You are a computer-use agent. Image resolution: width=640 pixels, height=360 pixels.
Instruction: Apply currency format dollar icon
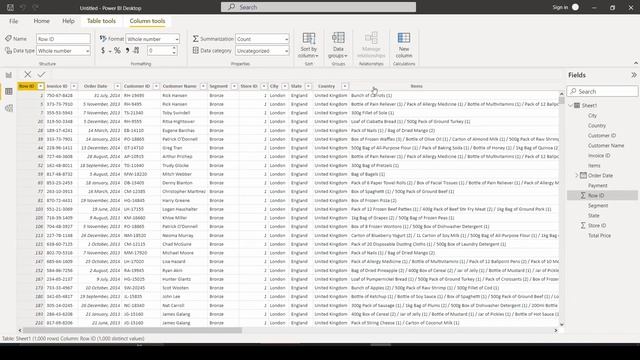click(x=103, y=51)
